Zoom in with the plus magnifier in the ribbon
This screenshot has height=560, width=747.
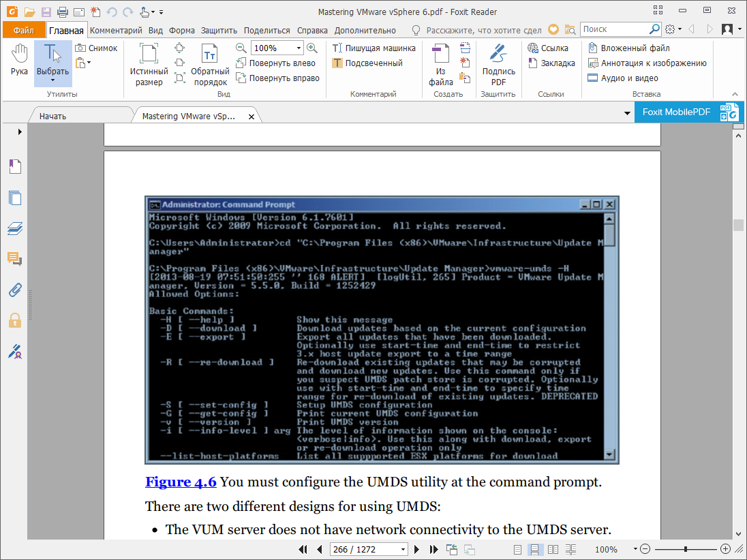(312, 48)
